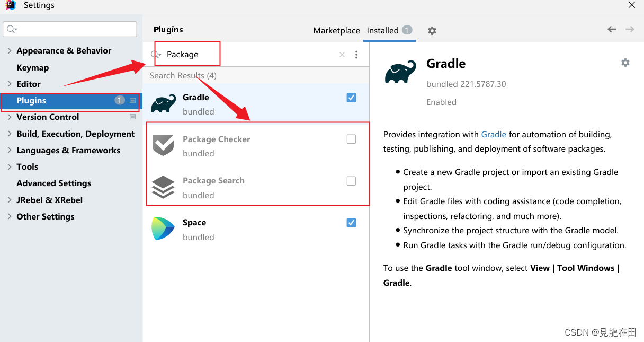Click the IntelliJ icon in title bar

pyautogui.click(x=11, y=5)
